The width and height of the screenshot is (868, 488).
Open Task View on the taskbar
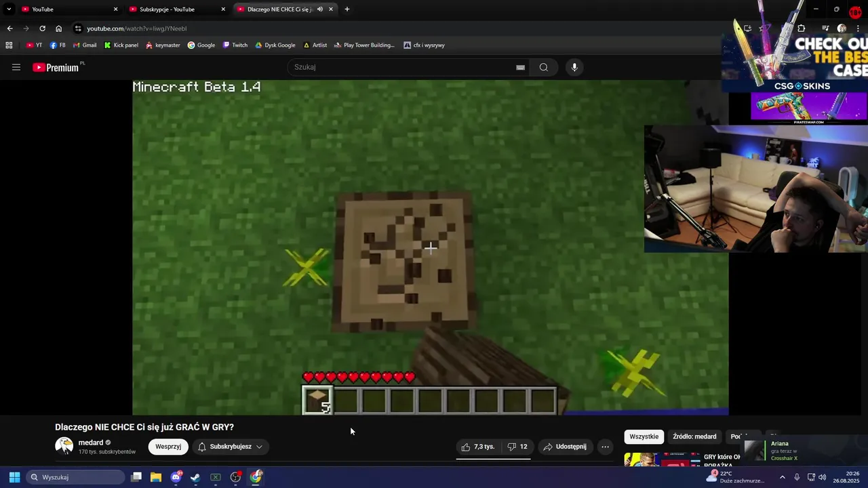[x=136, y=477]
